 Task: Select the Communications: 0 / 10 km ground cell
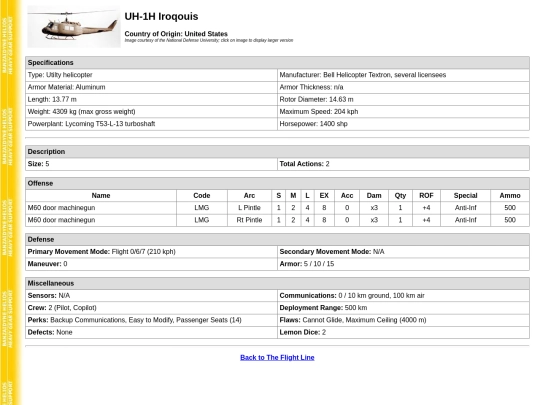coord(403,296)
